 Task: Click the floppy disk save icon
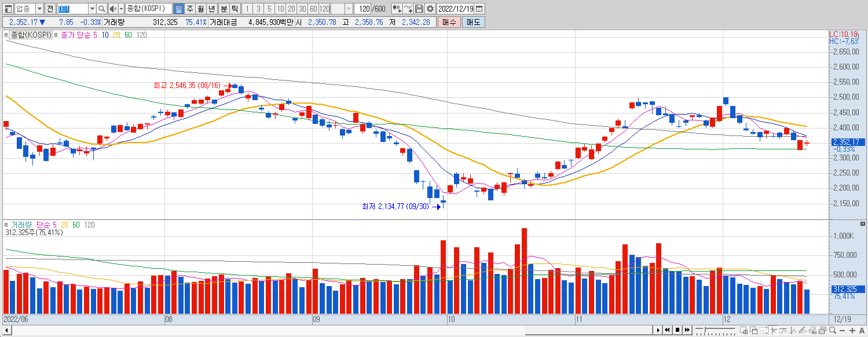coord(419,9)
